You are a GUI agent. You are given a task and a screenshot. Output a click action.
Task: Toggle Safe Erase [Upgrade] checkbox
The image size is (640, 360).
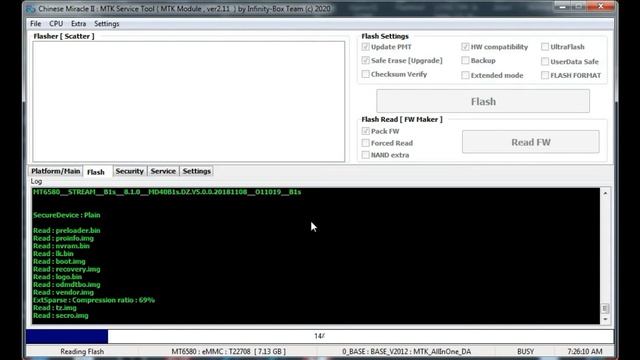365,60
